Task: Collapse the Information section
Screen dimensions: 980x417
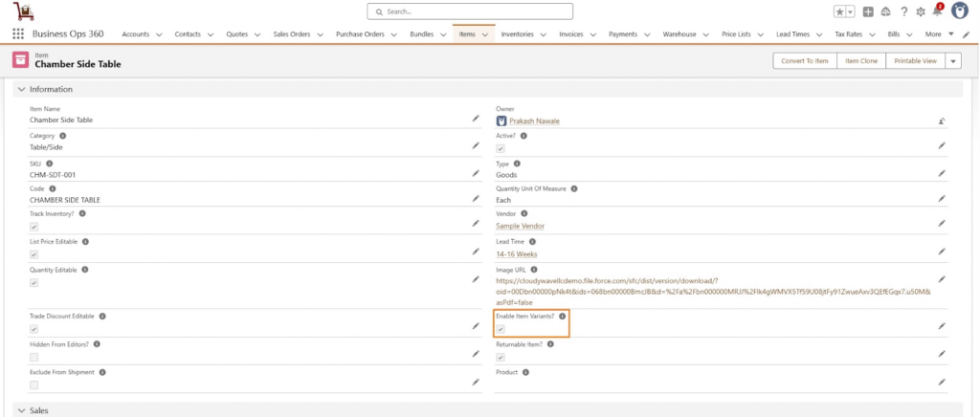Action: point(22,89)
